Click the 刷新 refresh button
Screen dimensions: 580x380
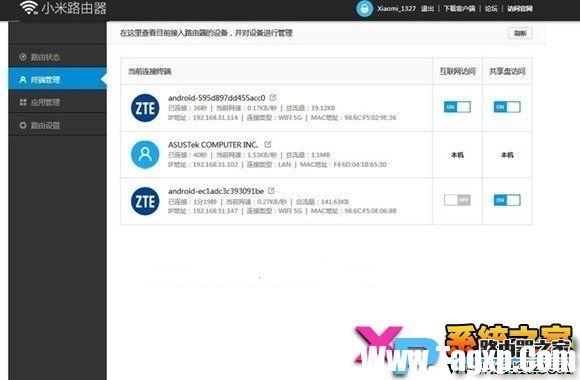[x=520, y=33]
